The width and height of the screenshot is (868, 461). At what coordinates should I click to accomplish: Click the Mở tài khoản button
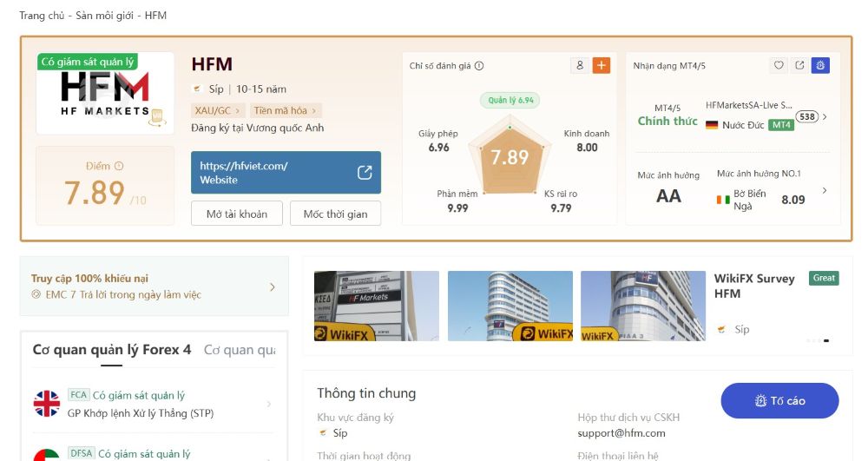pos(237,214)
